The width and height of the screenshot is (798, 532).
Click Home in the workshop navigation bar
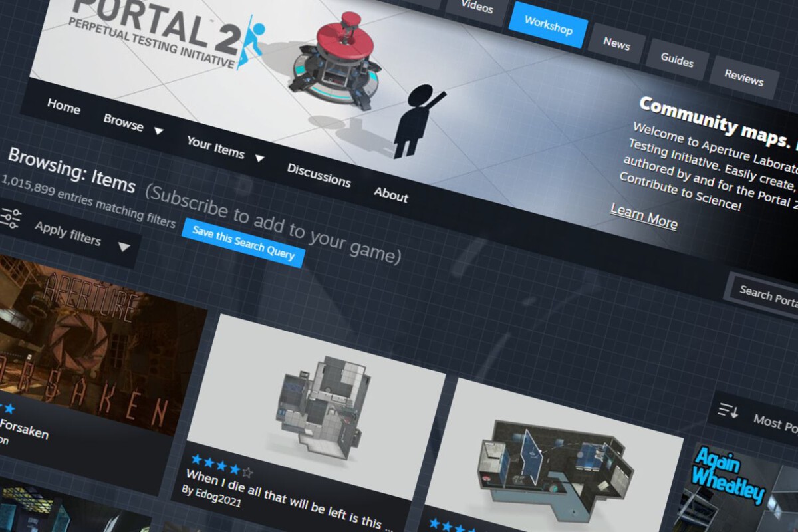pos(64,106)
